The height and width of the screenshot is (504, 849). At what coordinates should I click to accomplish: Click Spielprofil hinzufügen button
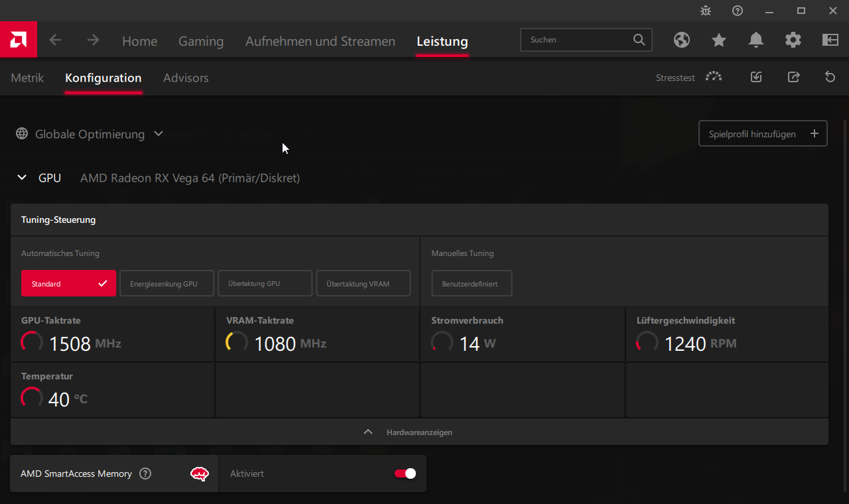tap(763, 133)
